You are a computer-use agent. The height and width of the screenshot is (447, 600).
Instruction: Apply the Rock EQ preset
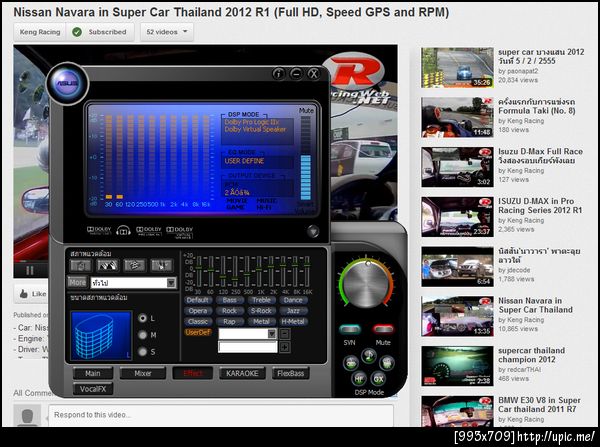coord(229,311)
